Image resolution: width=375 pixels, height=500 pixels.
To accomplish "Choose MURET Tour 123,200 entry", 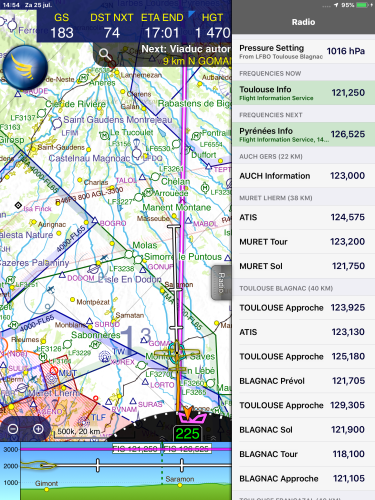I will click(303, 242).
